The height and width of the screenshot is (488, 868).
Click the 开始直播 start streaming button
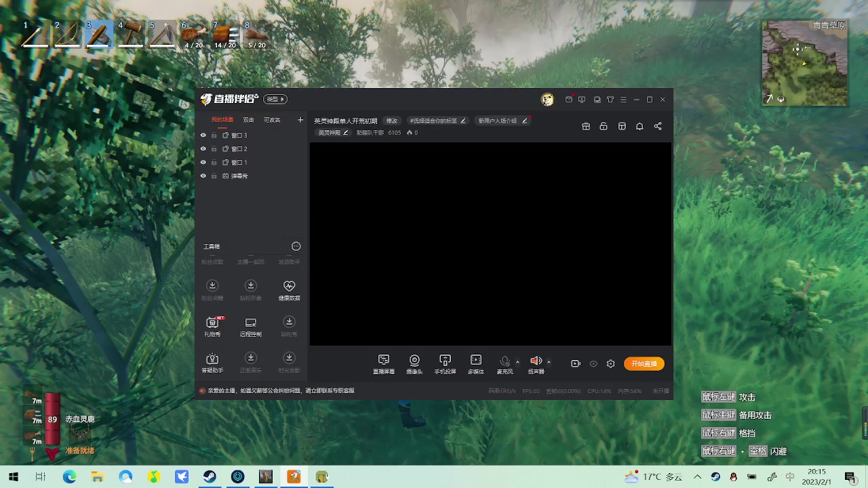[644, 364]
